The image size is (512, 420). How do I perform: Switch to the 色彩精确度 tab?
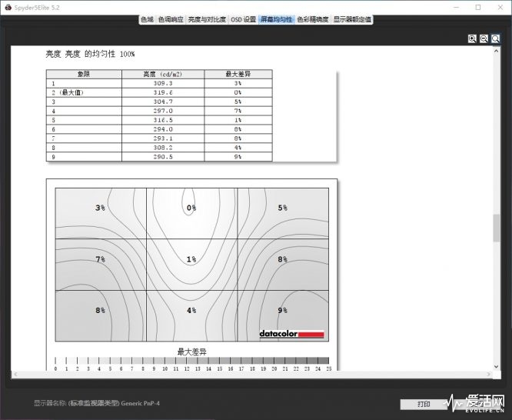312,19
